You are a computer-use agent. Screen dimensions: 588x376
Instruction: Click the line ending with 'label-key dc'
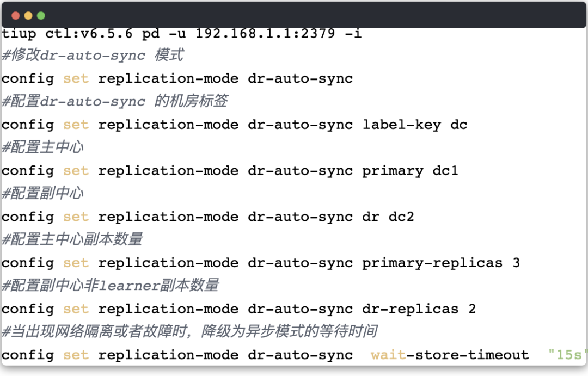[x=234, y=125]
